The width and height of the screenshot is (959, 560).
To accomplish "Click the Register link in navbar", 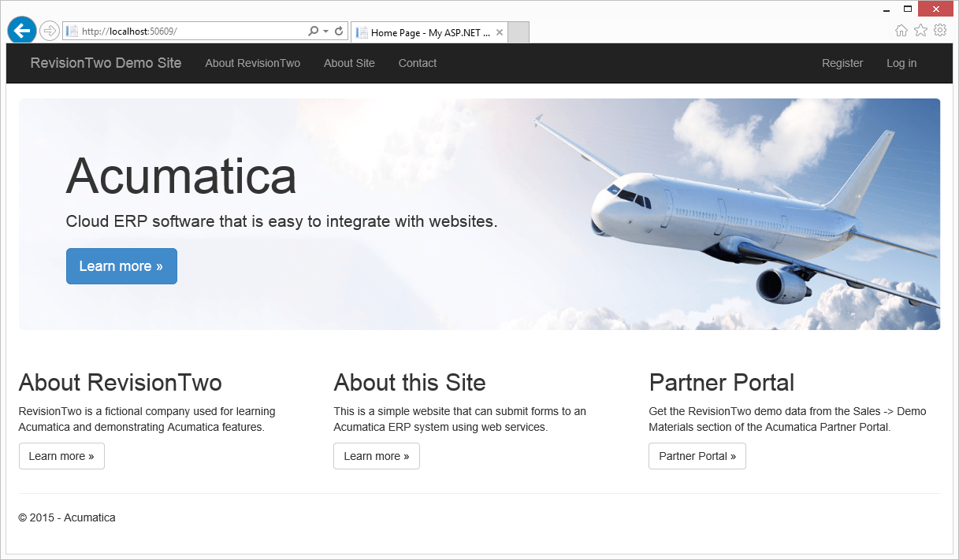I will click(842, 63).
